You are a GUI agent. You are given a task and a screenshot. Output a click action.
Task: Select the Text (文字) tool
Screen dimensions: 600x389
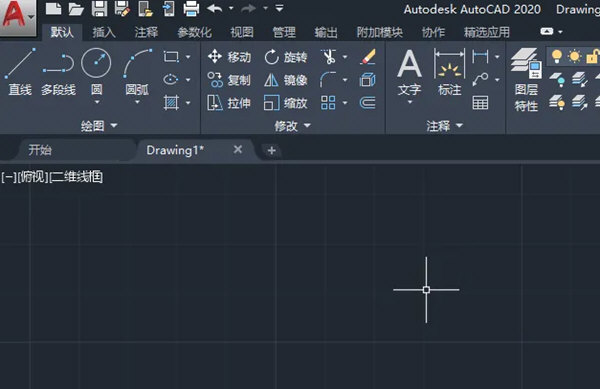click(x=409, y=73)
